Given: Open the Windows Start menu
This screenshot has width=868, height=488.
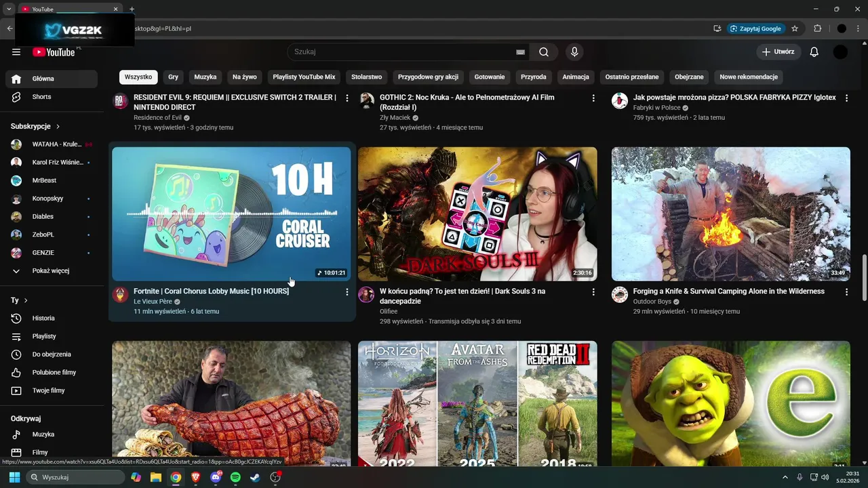Looking at the screenshot, I should 14,477.
